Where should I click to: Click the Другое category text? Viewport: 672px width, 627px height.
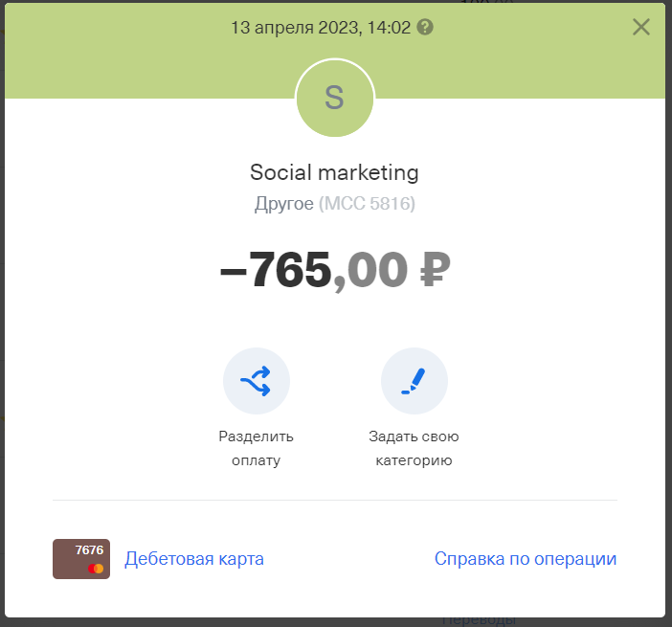tap(284, 204)
